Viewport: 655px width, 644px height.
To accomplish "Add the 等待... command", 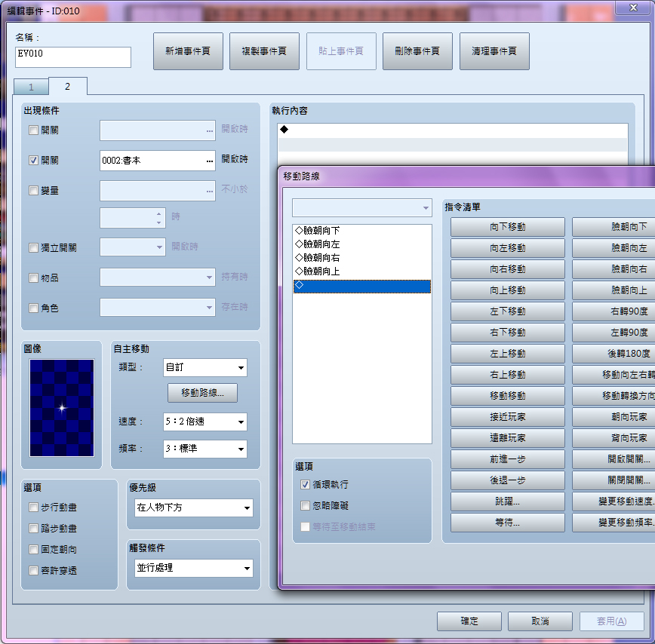I will (508, 522).
